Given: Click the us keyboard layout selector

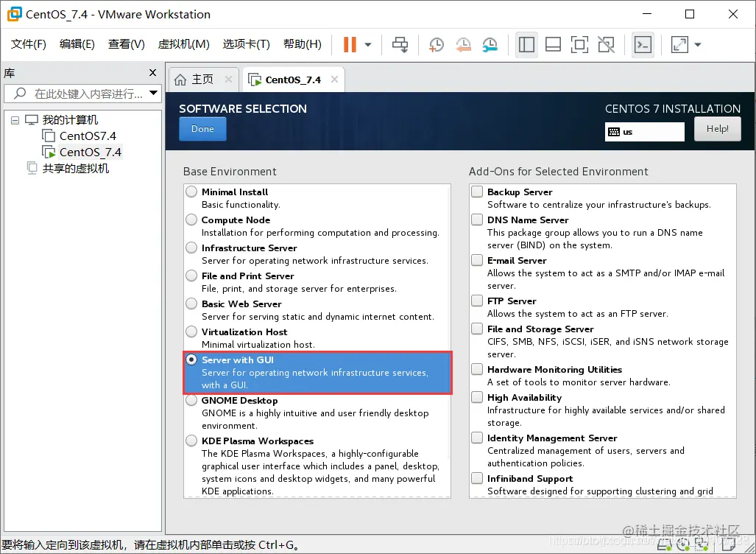Looking at the screenshot, I should pyautogui.click(x=645, y=132).
